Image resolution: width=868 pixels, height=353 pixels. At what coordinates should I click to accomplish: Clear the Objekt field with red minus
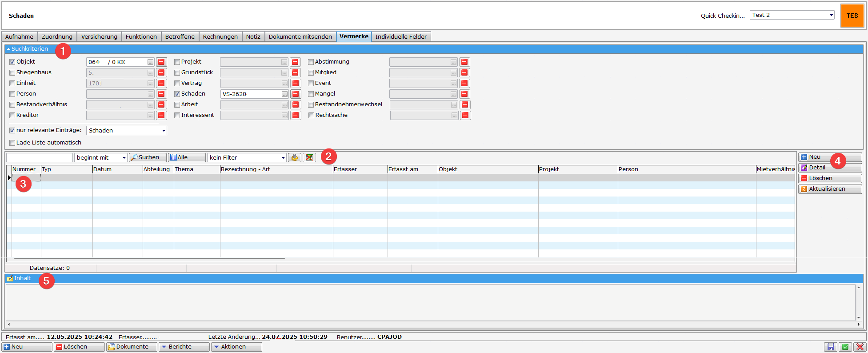[161, 62]
